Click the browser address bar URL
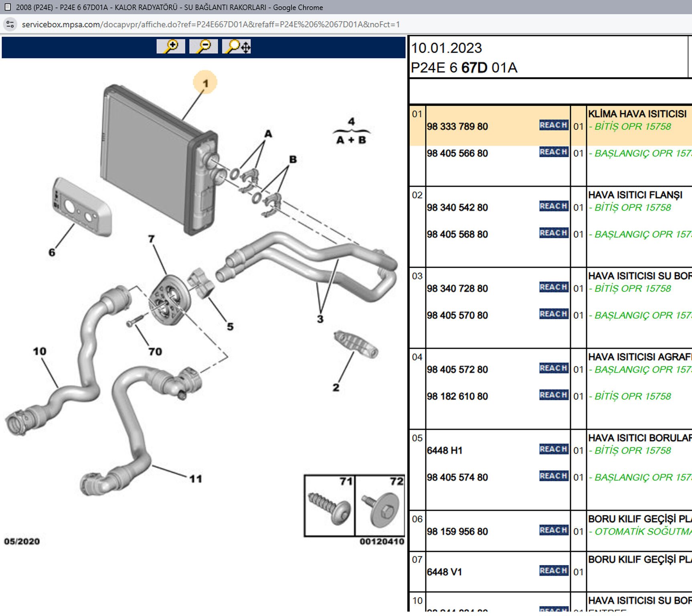This screenshot has height=616, width=692. point(210,24)
